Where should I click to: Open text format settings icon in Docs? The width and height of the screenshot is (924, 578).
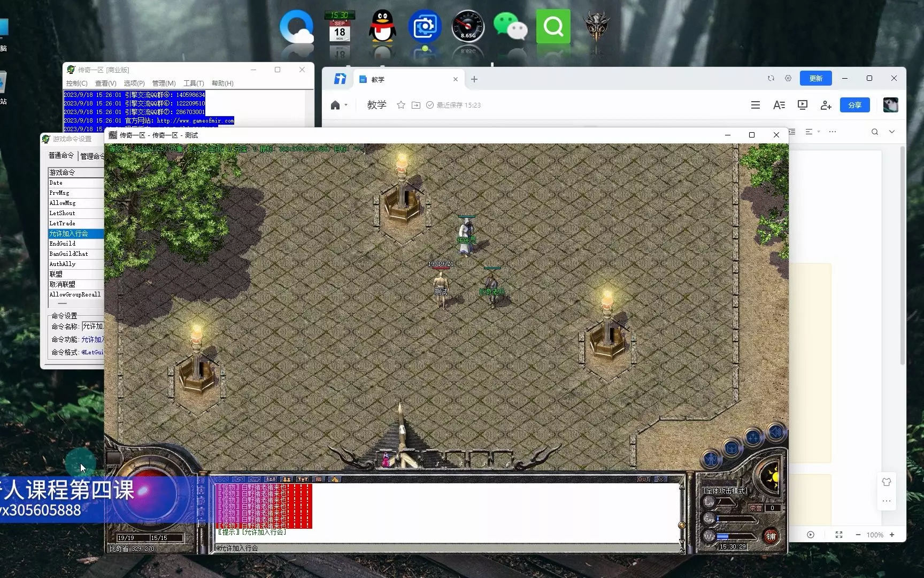[x=779, y=105]
